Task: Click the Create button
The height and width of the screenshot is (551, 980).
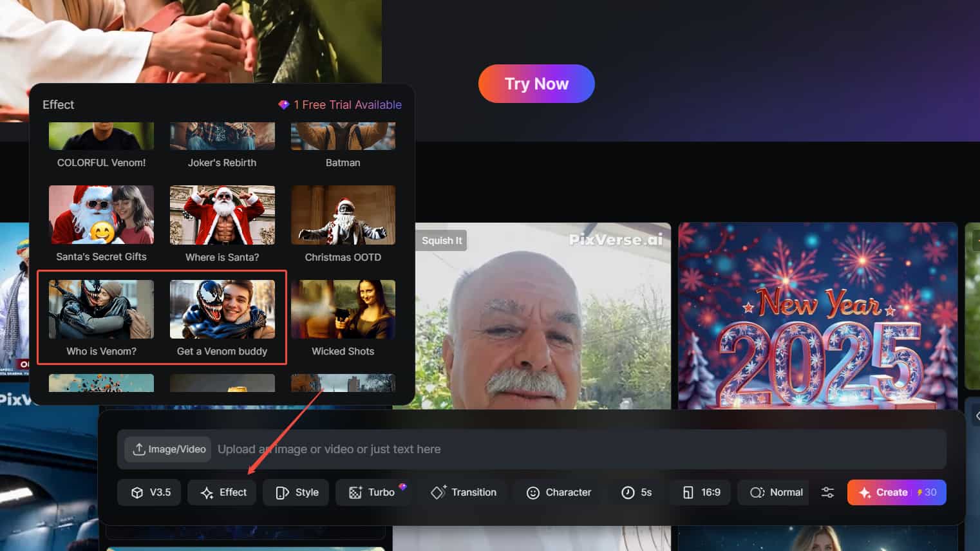Action: click(896, 492)
